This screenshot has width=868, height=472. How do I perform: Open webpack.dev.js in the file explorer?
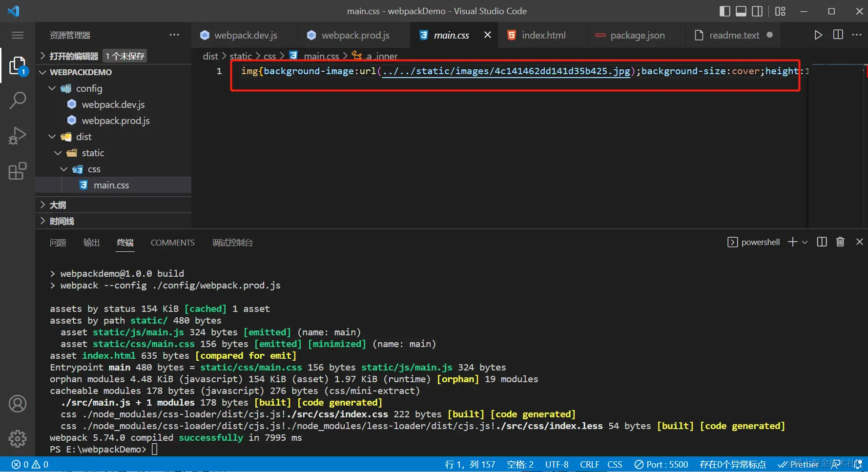tap(113, 104)
